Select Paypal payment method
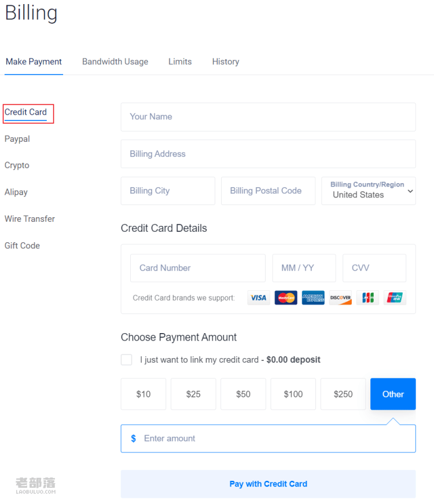This screenshot has height=504, width=434. (17, 139)
